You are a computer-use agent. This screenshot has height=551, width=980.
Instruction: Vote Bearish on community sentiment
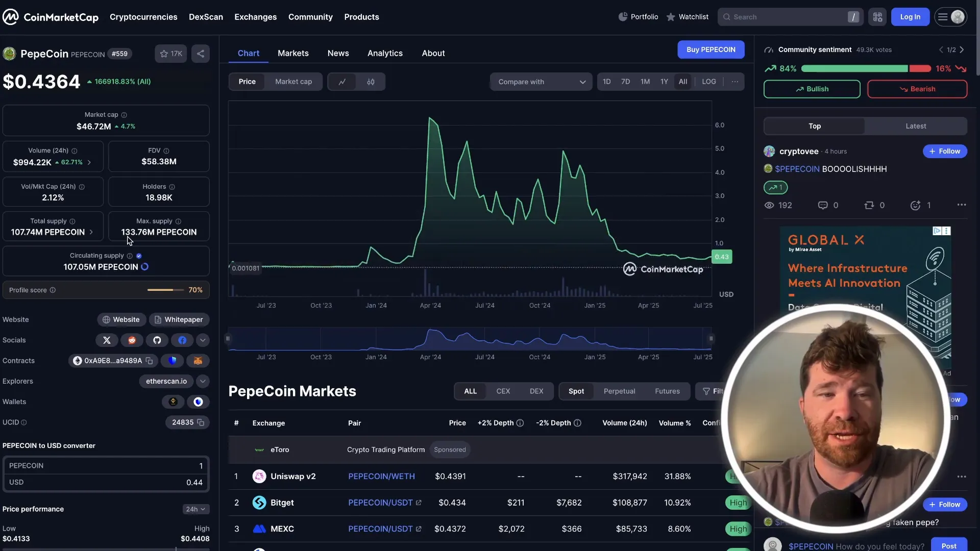917,89
